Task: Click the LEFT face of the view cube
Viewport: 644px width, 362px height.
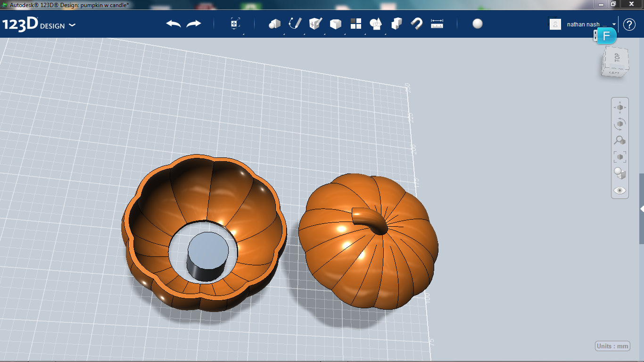Action: (614, 73)
